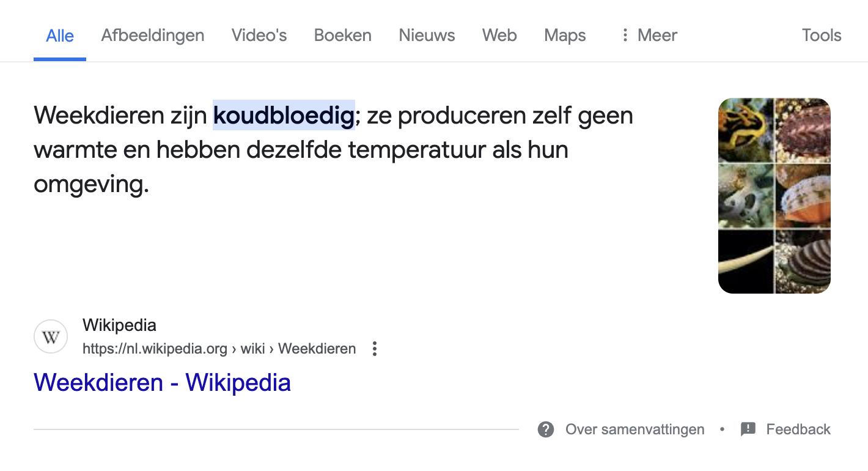
Task: Click the question mark help icon
Action: click(x=546, y=429)
